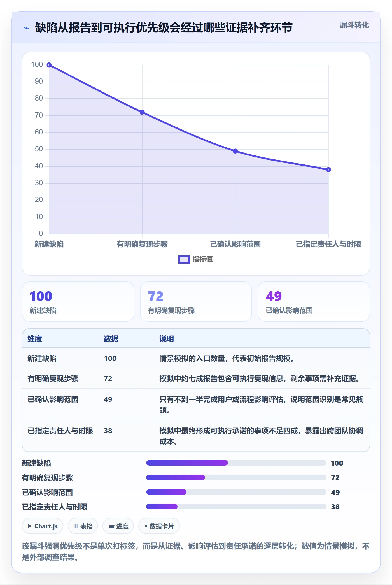Open the 100 新建缺陷 data card
The width and height of the screenshot is (392, 585).
(x=78, y=301)
